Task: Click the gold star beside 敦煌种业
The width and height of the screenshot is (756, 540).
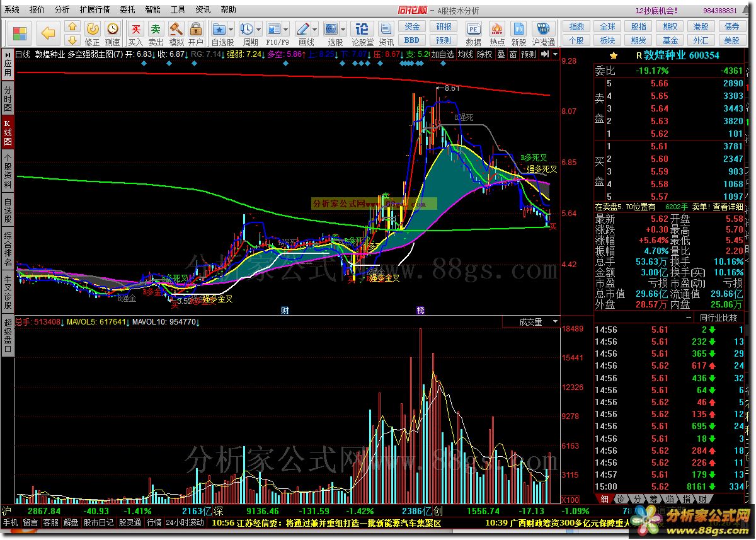Action: tap(614, 55)
